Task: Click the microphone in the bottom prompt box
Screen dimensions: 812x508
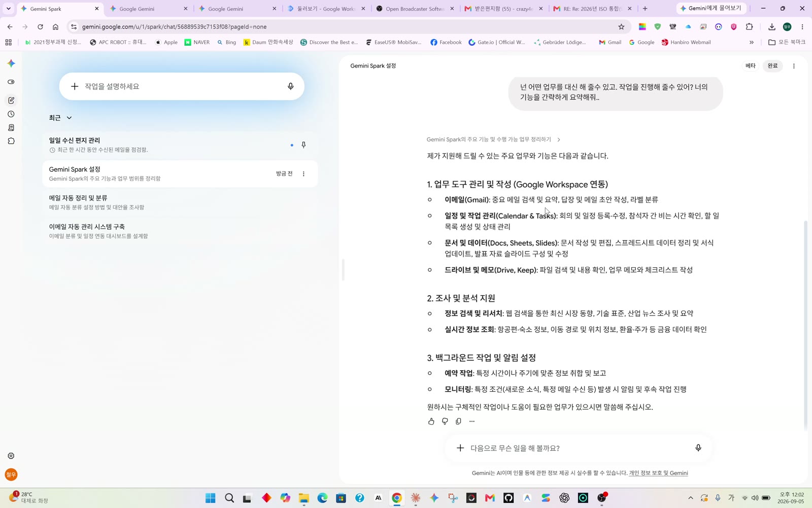Action: click(698, 448)
